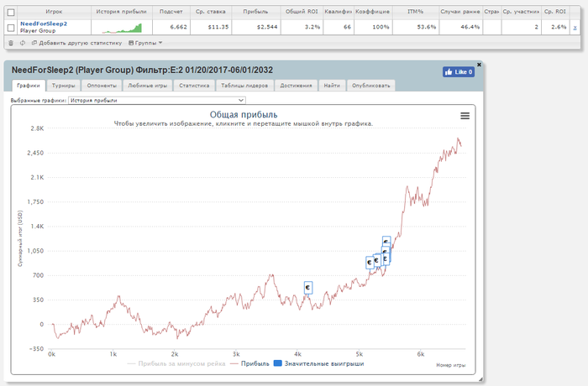Click the 46.4% early finish cell
This screenshot has width=588, height=386.
click(461, 28)
